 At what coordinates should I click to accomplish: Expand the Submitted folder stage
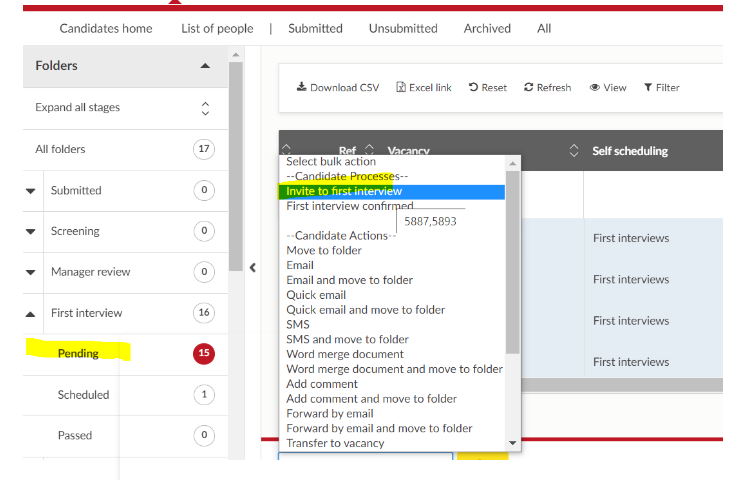[31, 190]
